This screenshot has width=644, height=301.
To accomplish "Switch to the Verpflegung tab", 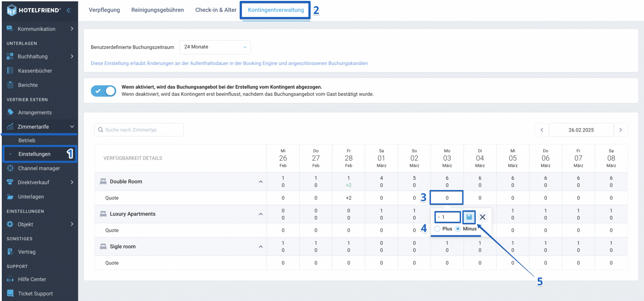I will click(104, 10).
